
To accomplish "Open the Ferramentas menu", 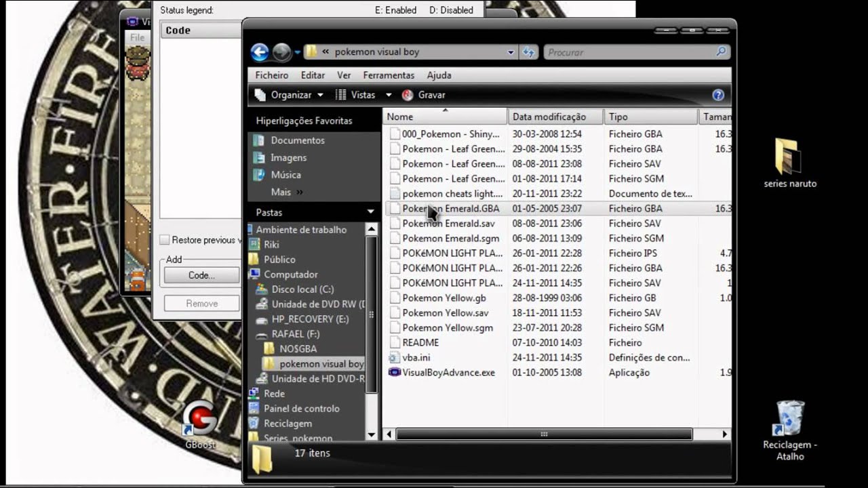I will pyautogui.click(x=389, y=75).
